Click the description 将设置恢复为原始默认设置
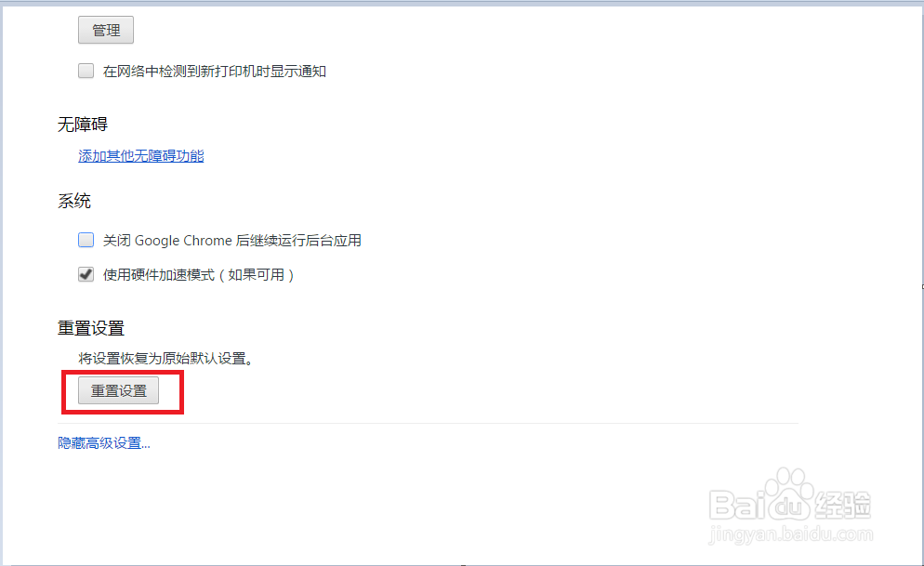This screenshot has height=566, width=924. (x=166, y=358)
